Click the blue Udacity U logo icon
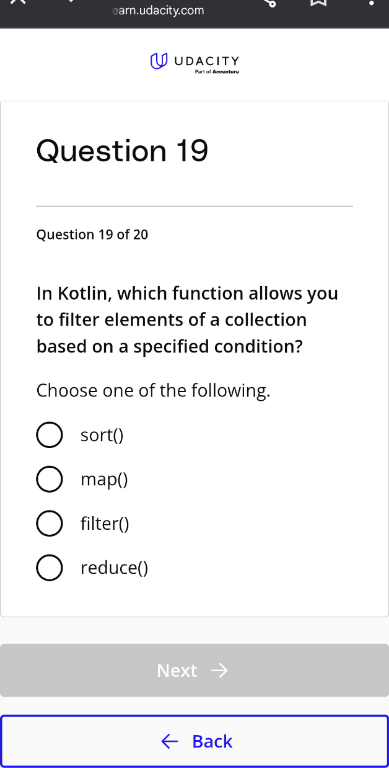The image size is (389, 768). 158,61
